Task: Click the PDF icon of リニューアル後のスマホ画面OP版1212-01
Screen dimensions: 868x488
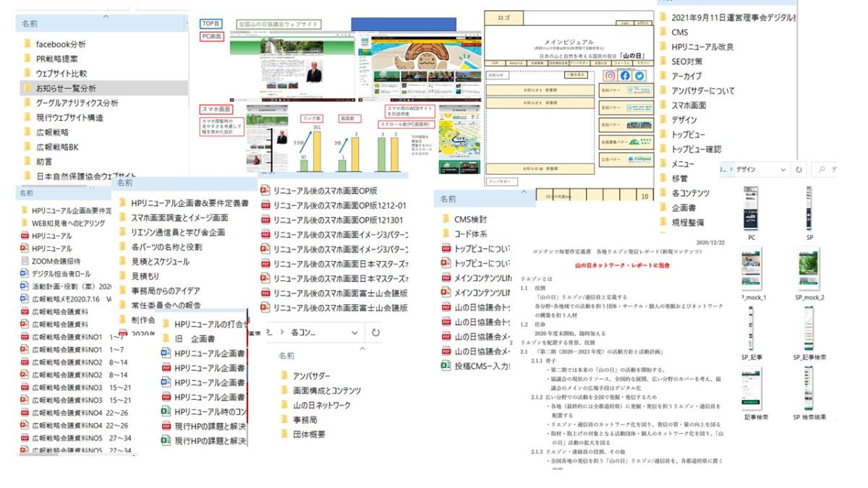Action: tap(265, 205)
